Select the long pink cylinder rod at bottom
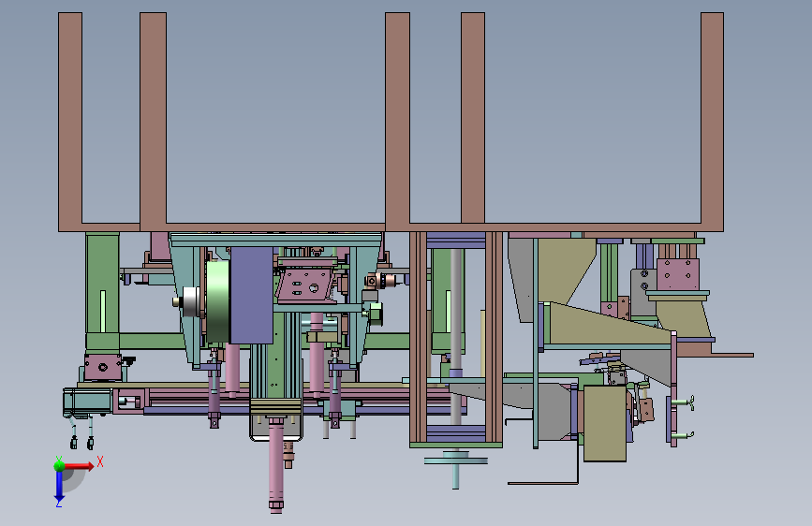812x526 pixels. (276, 465)
